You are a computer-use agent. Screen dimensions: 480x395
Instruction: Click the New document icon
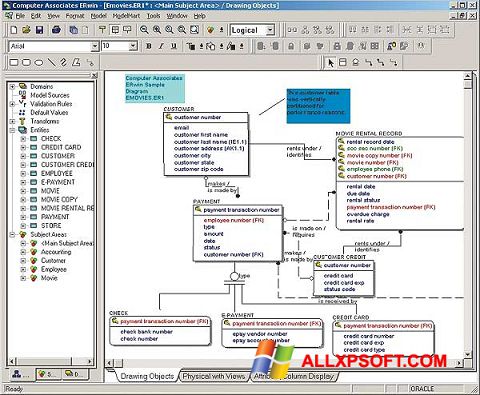click(14, 30)
